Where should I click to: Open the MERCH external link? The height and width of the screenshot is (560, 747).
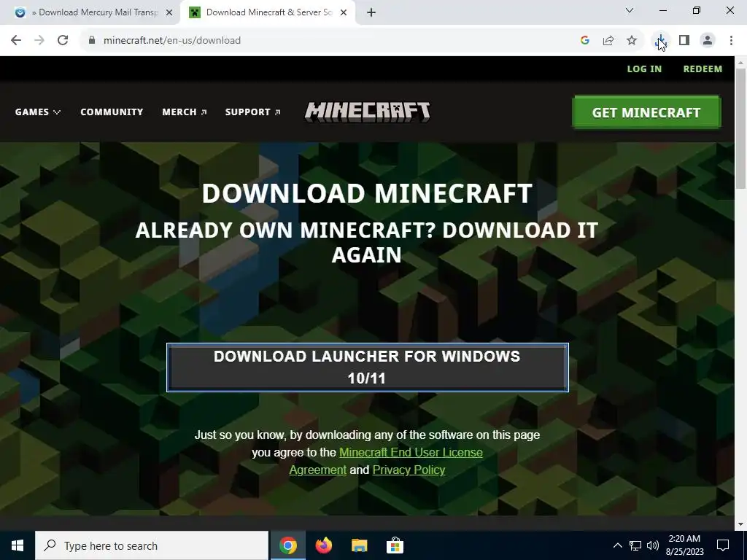pos(185,112)
